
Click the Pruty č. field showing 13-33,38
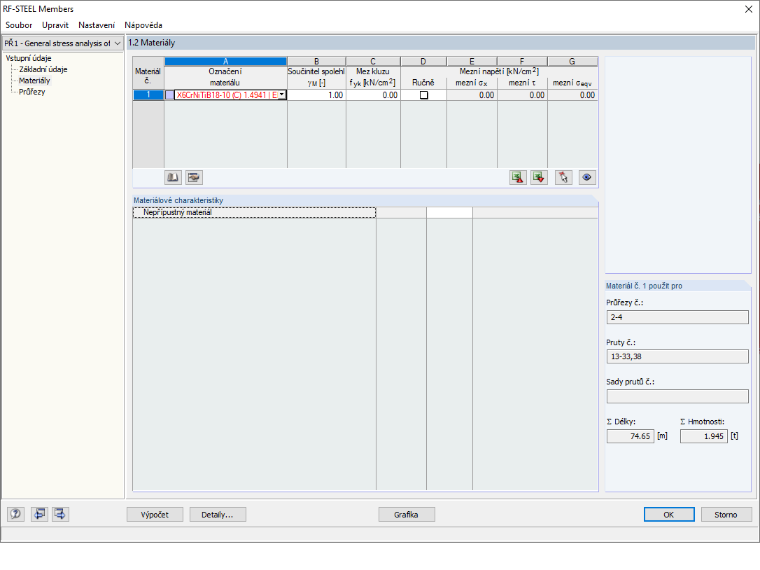pyautogui.click(x=677, y=356)
